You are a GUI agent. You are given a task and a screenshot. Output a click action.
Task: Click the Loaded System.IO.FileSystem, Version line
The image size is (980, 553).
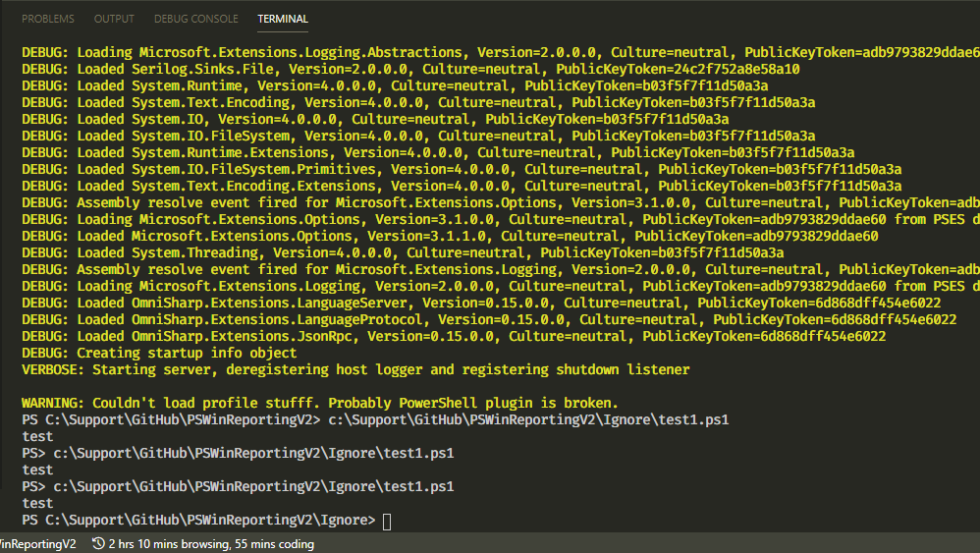[418, 137]
